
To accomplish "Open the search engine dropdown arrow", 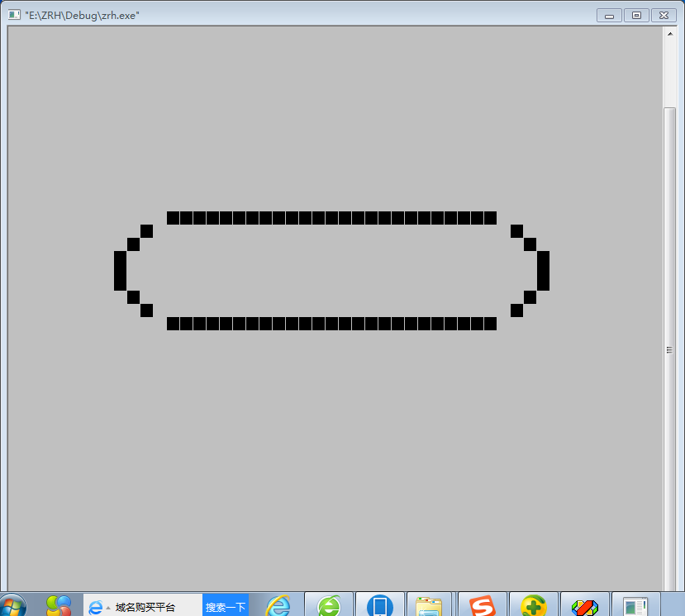I will (x=108, y=608).
